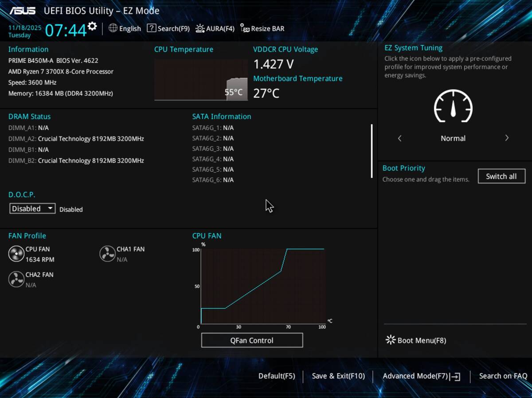Select previous EZ tuning profile arrow

[x=399, y=138]
